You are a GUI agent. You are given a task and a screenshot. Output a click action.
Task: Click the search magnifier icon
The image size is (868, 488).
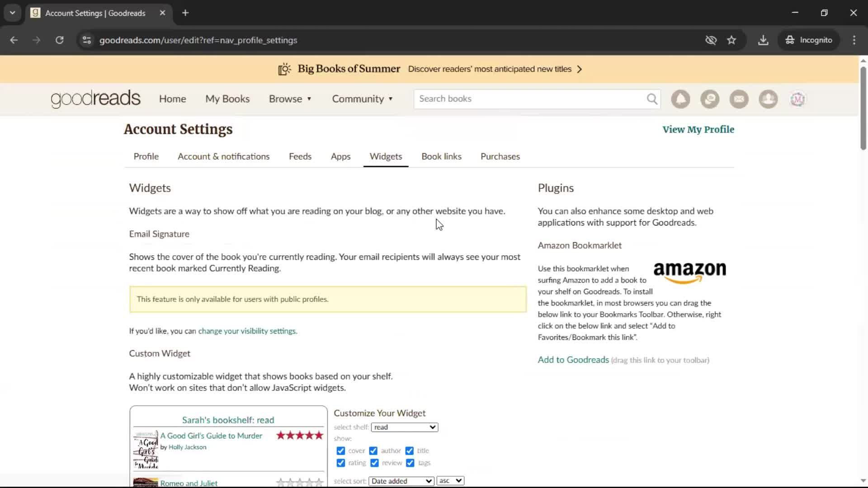[x=652, y=99]
